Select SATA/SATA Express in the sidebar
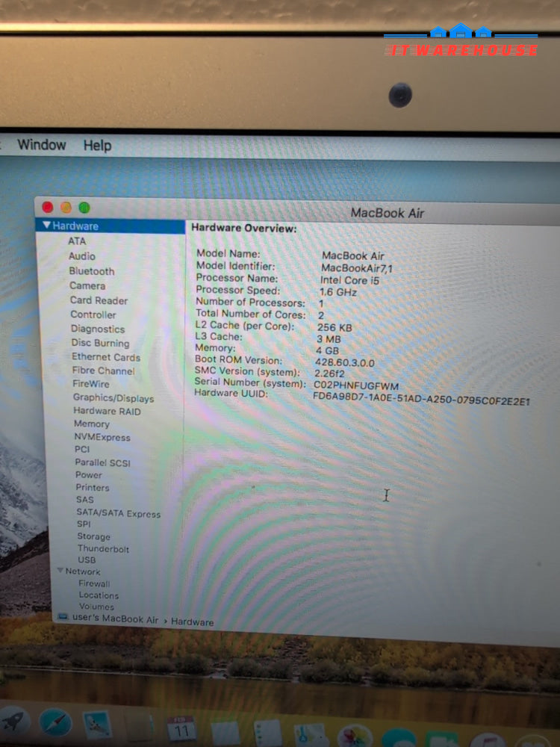This screenshot has width=560, height=747. [119, 513]
